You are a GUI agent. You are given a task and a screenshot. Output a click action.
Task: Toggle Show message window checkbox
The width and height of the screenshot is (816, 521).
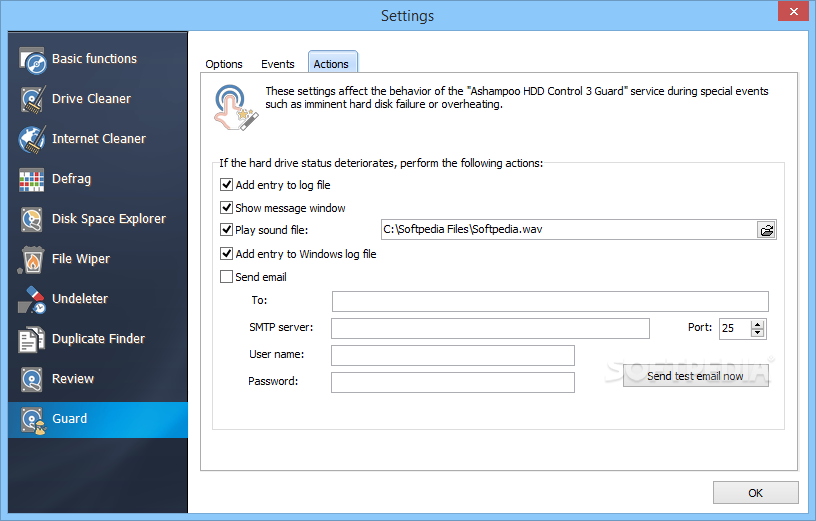tap(226, 208)
